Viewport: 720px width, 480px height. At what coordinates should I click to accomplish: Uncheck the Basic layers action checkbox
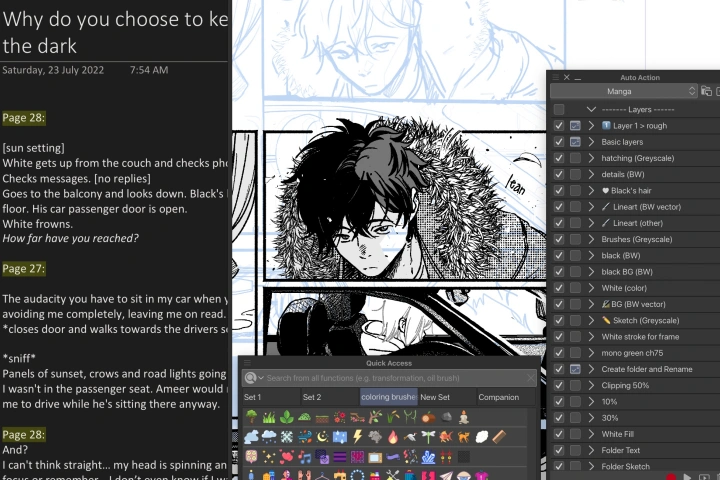[x=558, y=141]
